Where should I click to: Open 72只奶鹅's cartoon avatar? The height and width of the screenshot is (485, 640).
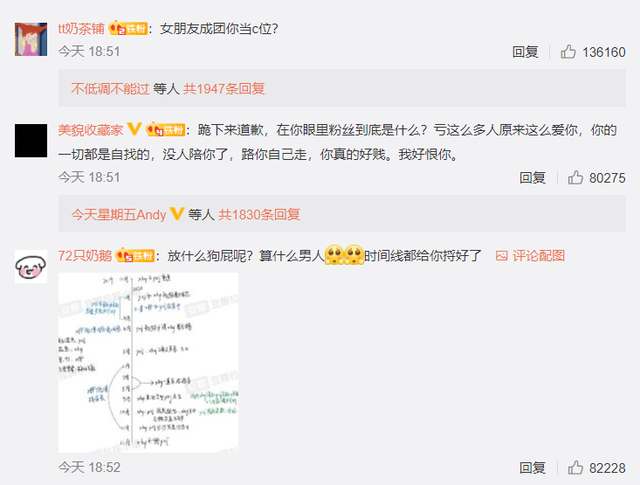point(31,267)
